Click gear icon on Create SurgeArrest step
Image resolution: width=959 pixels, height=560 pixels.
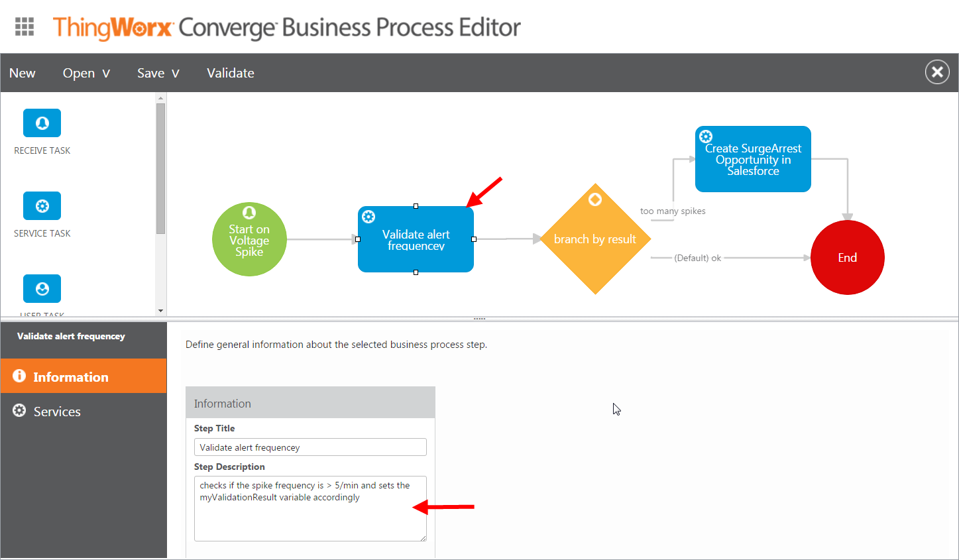(706, 137)
